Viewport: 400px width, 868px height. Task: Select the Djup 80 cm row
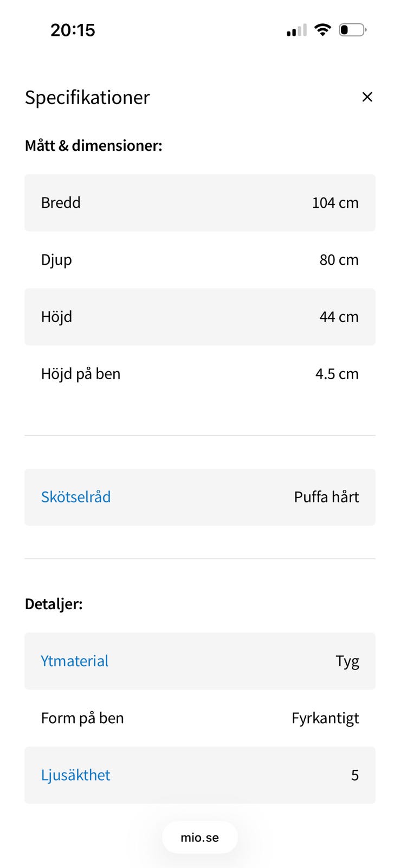(199, 260)
